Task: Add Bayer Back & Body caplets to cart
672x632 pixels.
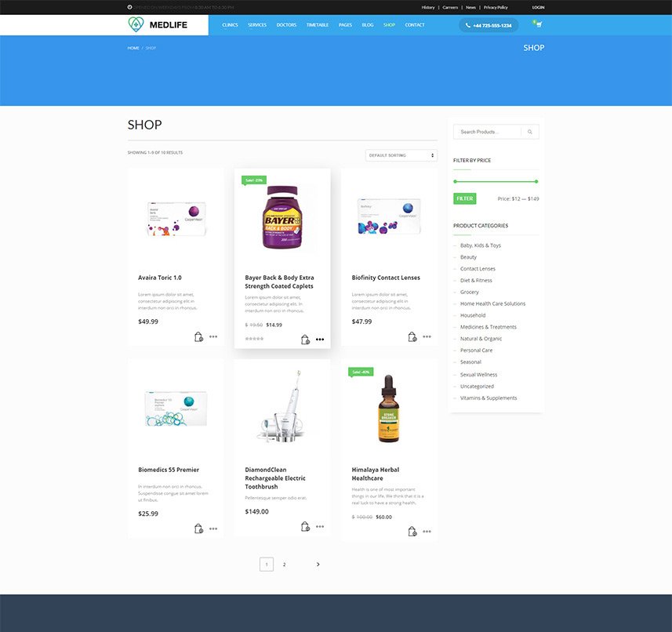Action: [305, 340]
